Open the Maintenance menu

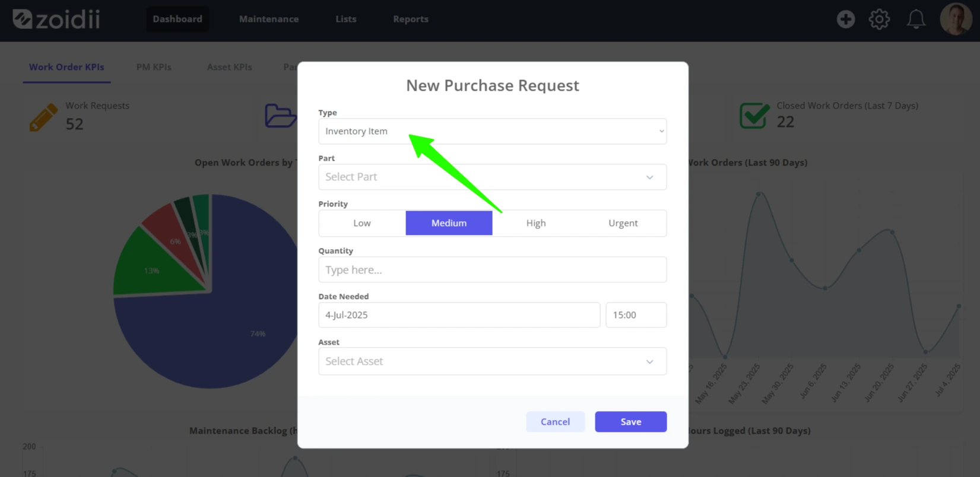[269, 19]
